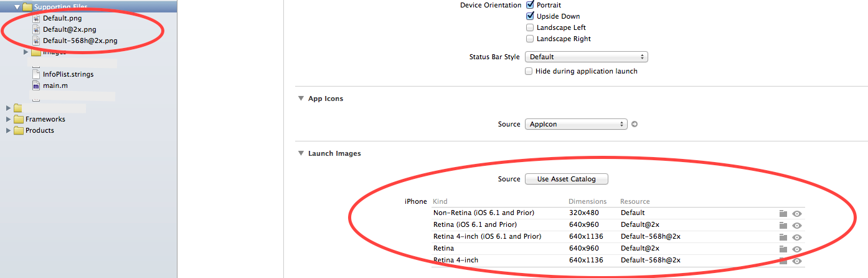Preview Non-Retina launch image with eye icon
This screenshot has height=278, width=868.
coord(797,213)
